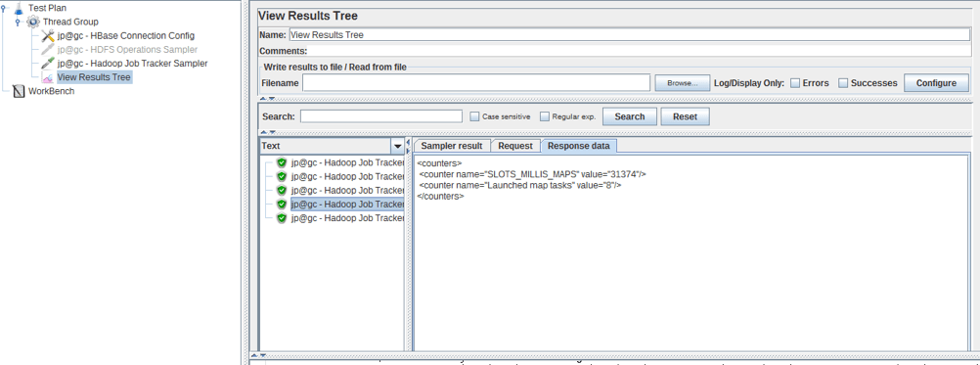Click the Comments field area
Image resolution: width=980 pixels, height=365 pixels.
click(x=640, y=51)
